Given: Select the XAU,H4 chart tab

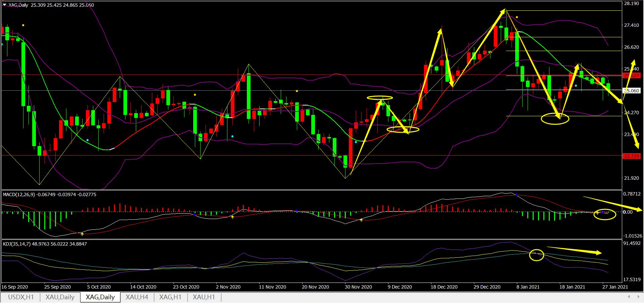Looking at the screenshot, I should (x=137, y=297).
